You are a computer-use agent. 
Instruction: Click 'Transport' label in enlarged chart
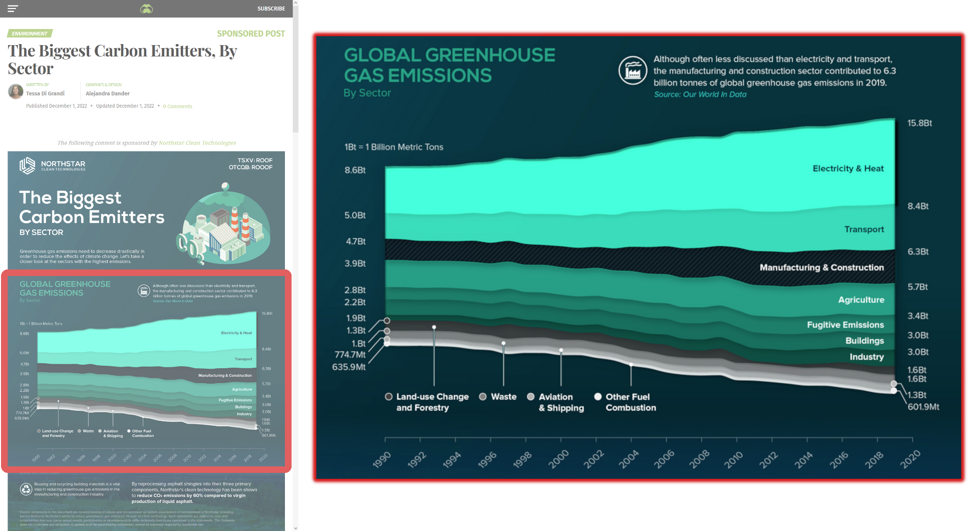[x=864, y=229]
